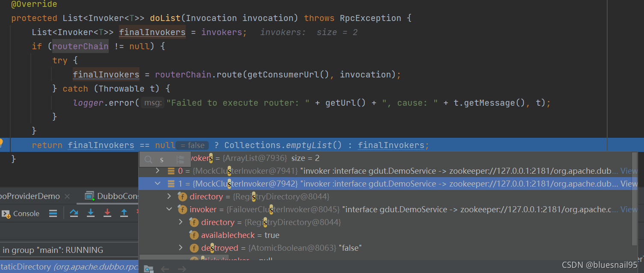Screen dimensions: 644x273
Task: Open View link for element 0
Action: [x=629, y=171]
